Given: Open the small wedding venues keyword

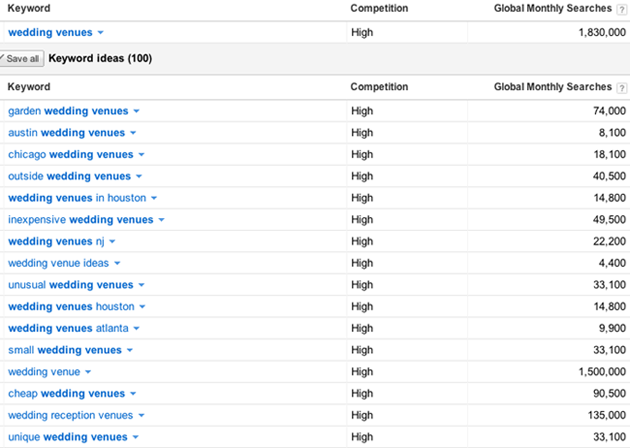Looking at the screenshot, I should tap(64, 350).
